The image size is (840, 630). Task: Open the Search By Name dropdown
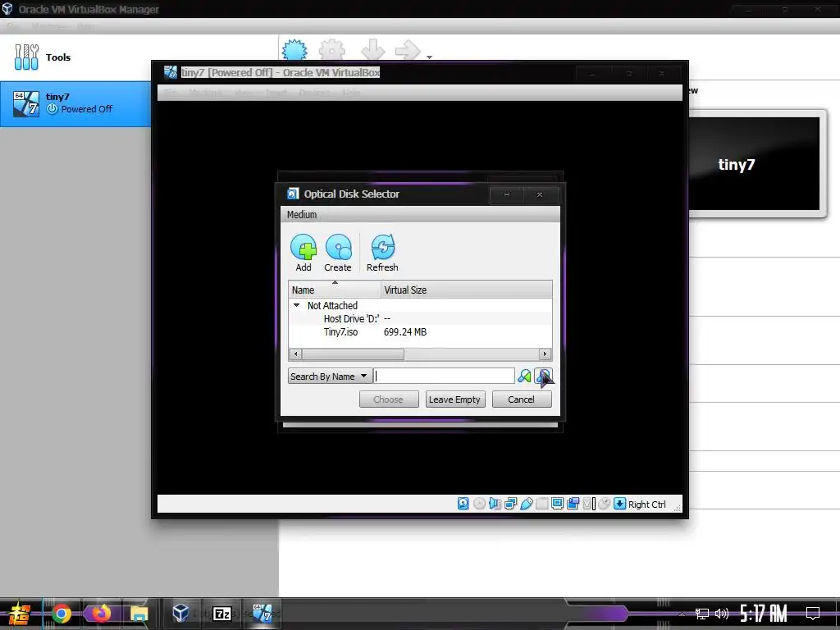[x=330, y=376]
